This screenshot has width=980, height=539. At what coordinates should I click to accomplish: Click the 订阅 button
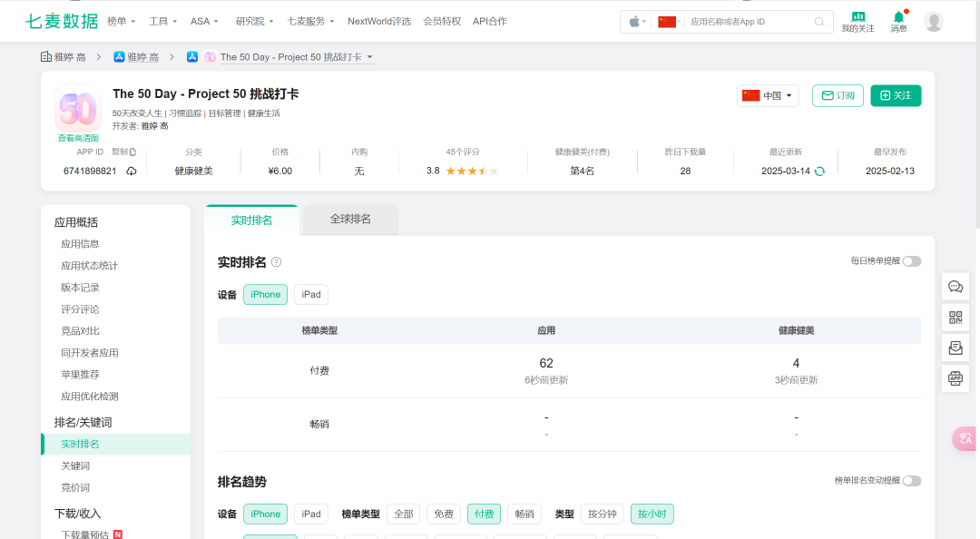(838, 95)
